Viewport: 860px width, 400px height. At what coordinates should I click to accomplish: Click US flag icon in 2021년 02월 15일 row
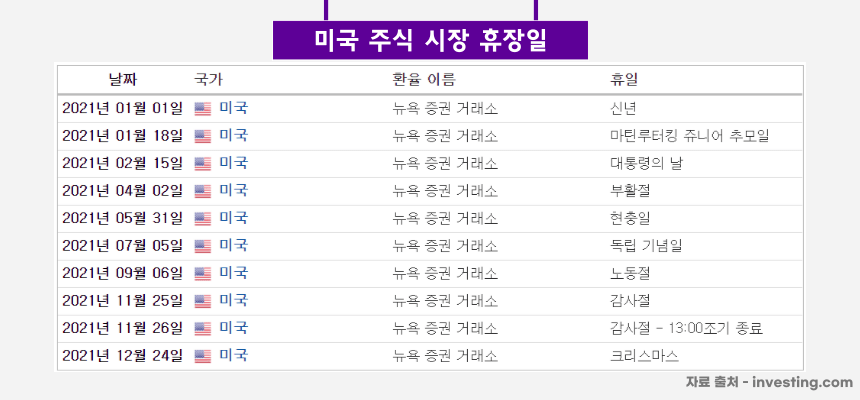202,164
